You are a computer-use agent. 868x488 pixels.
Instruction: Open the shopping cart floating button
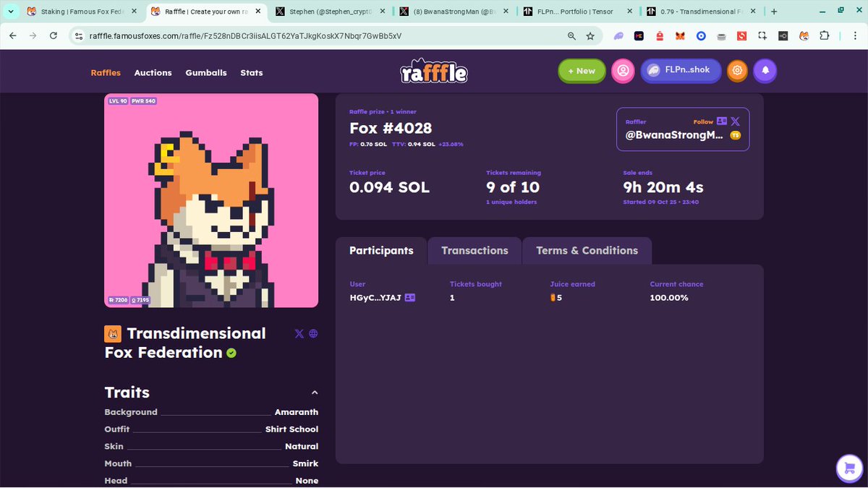coord(849,468)
